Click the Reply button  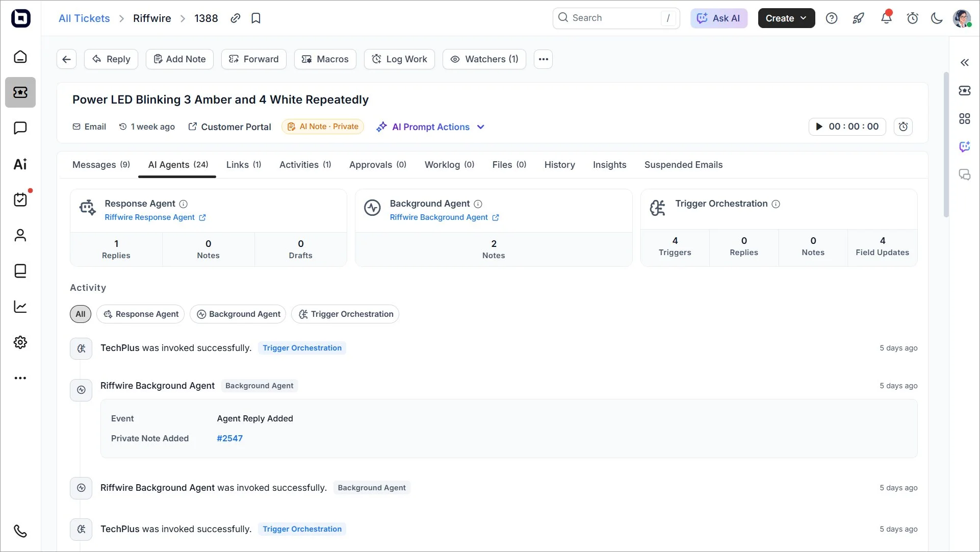pyautogui.click(x=111, y=59)
